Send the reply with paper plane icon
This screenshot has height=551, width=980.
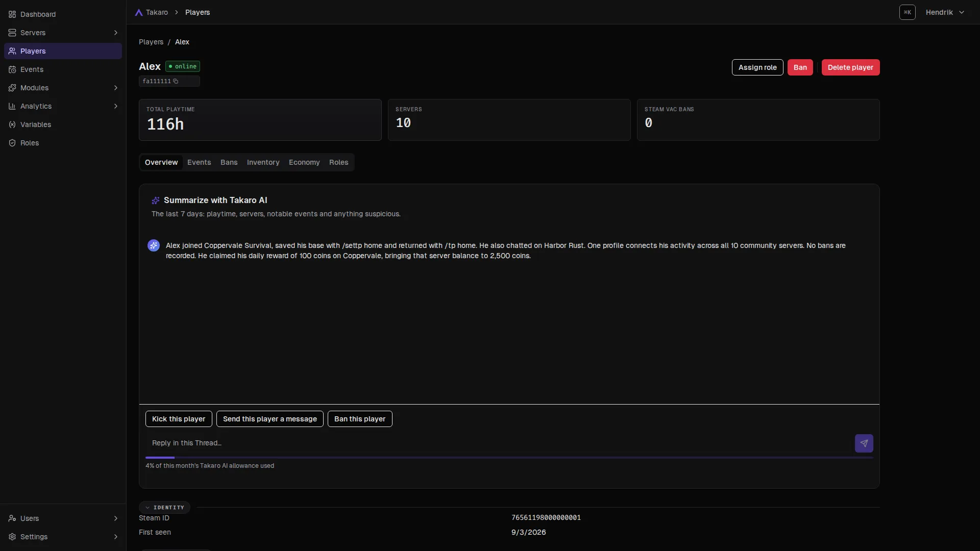pyautogui.click(x=864, y=443)
